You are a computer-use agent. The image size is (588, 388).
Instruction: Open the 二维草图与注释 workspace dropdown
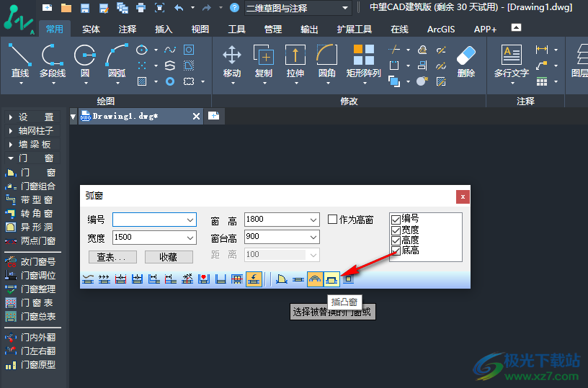345,8
